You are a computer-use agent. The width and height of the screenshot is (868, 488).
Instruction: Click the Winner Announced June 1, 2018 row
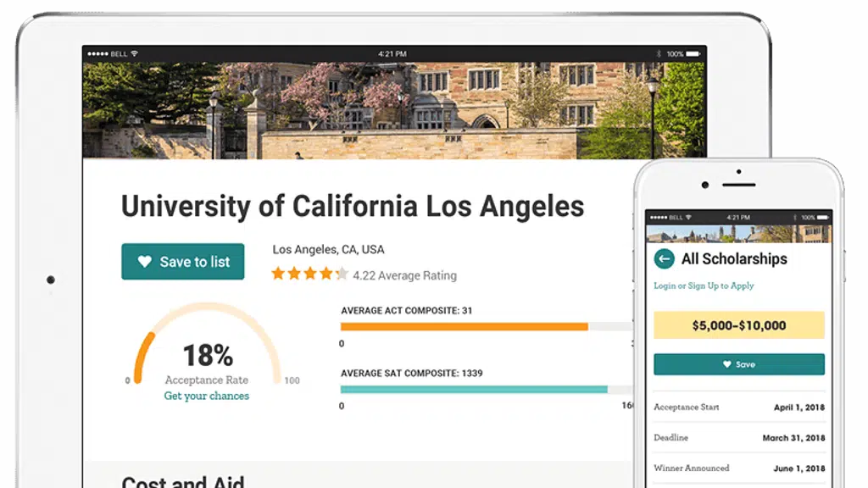739,468
